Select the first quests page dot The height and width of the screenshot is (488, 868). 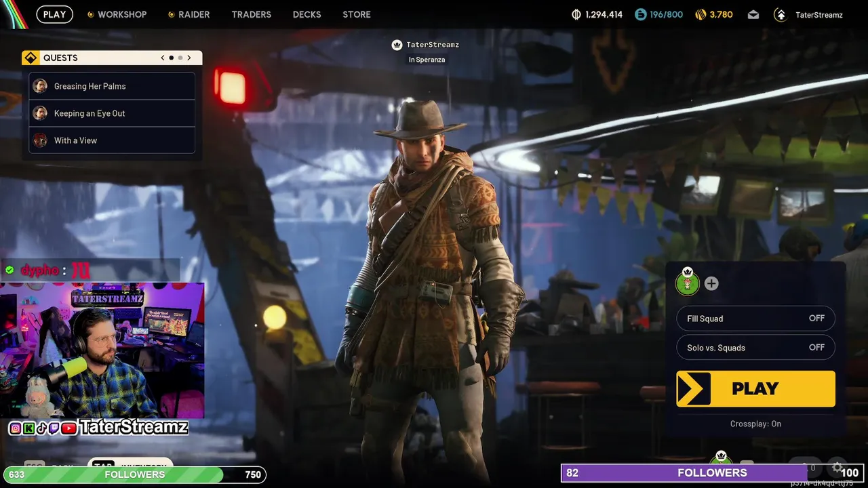point(172,58)
